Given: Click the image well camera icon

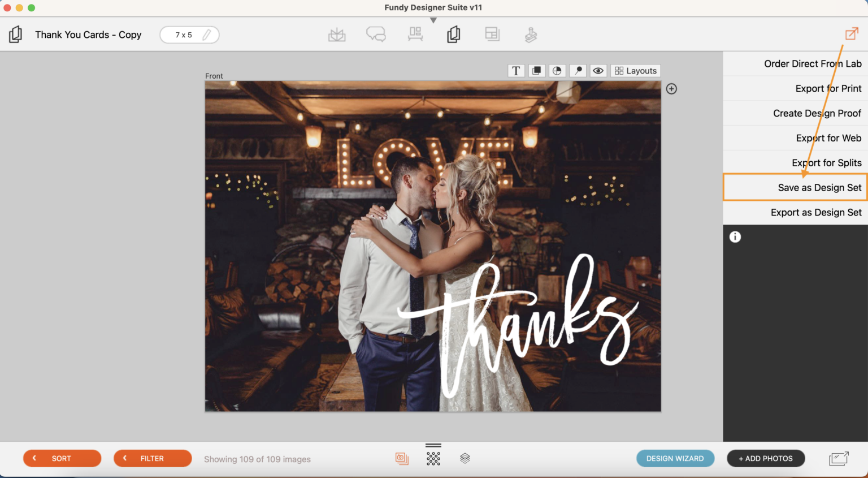Looking at the screenshot, I should click(x=402, y=458).
